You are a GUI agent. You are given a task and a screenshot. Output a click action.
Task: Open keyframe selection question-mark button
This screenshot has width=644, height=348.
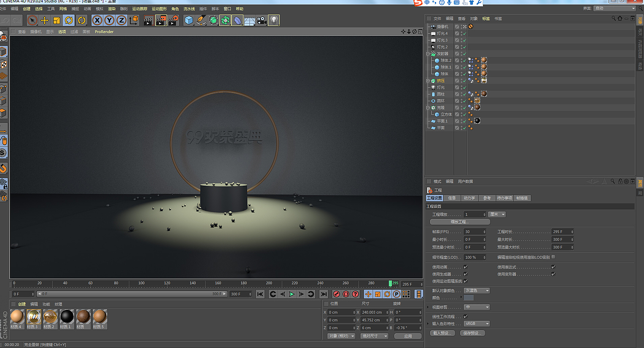355,294
